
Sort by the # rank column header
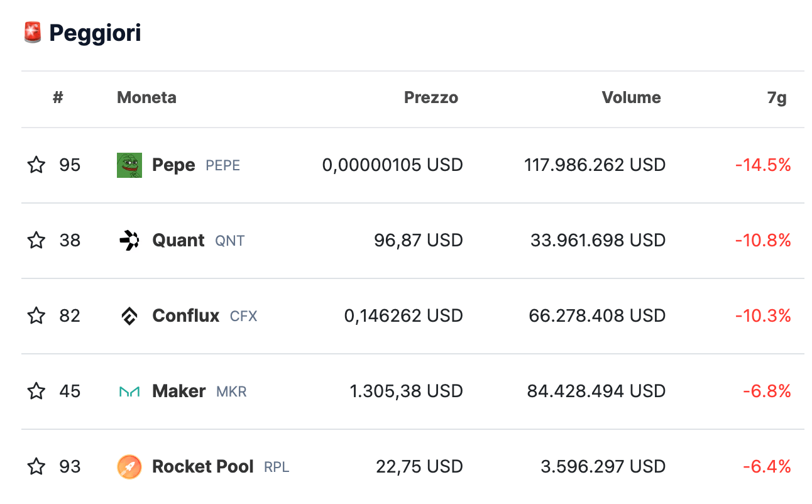click(58, 98)
